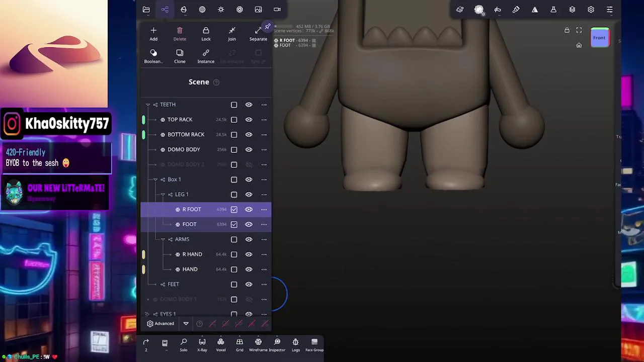Reset view with the home icon
The image size is (644, 362).
tap(579, 45)
